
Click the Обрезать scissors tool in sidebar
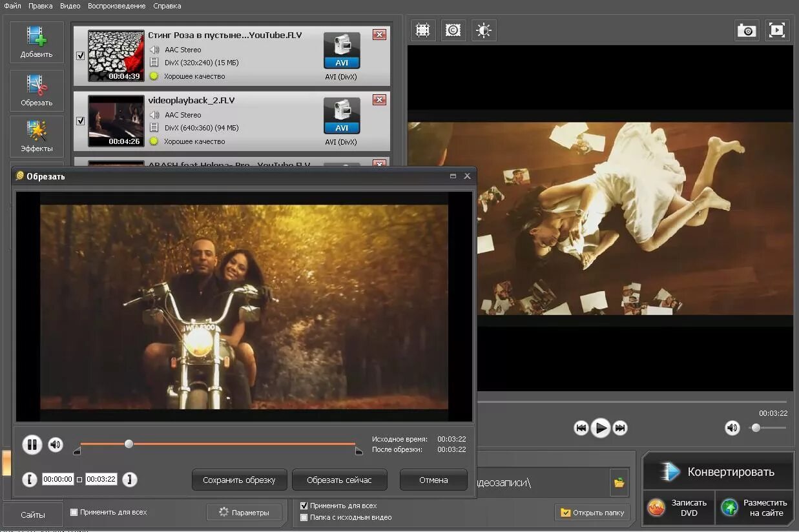pos(37,90)
